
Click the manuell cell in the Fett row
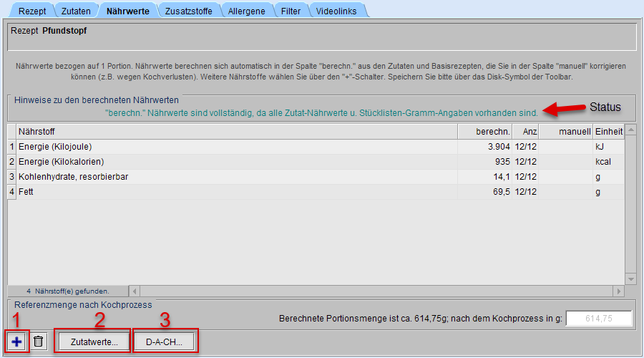tap(565, 192)
